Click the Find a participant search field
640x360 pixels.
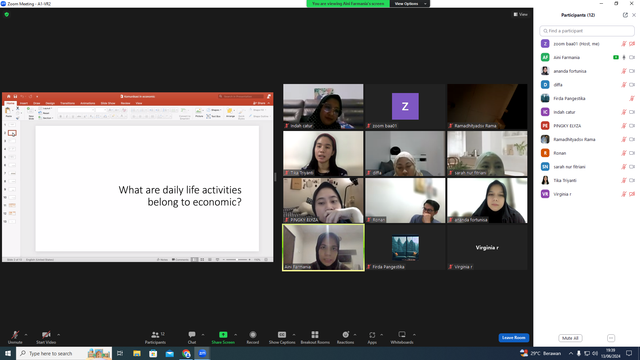coord(587,31)
